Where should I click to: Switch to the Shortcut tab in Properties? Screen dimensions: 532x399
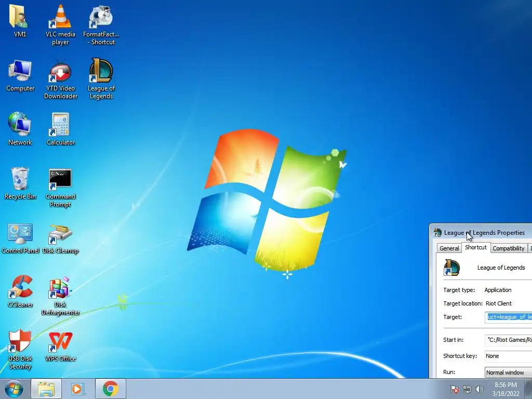tap(476, 247)
